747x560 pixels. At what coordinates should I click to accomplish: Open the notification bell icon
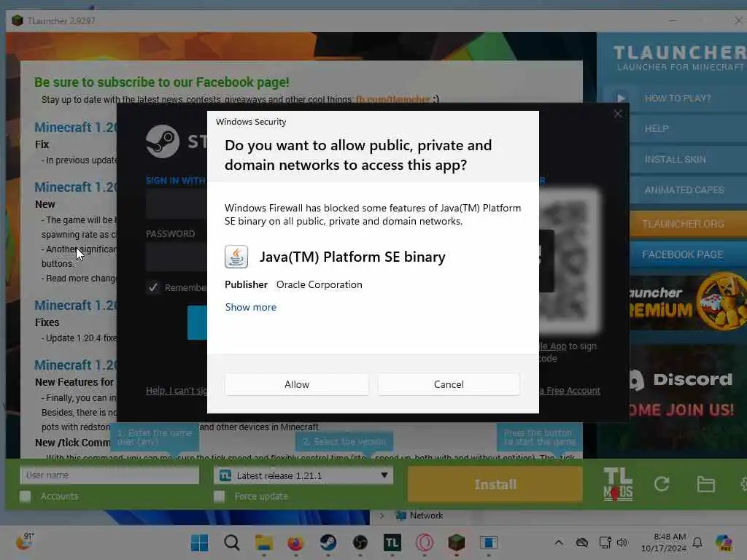point(697,542)
